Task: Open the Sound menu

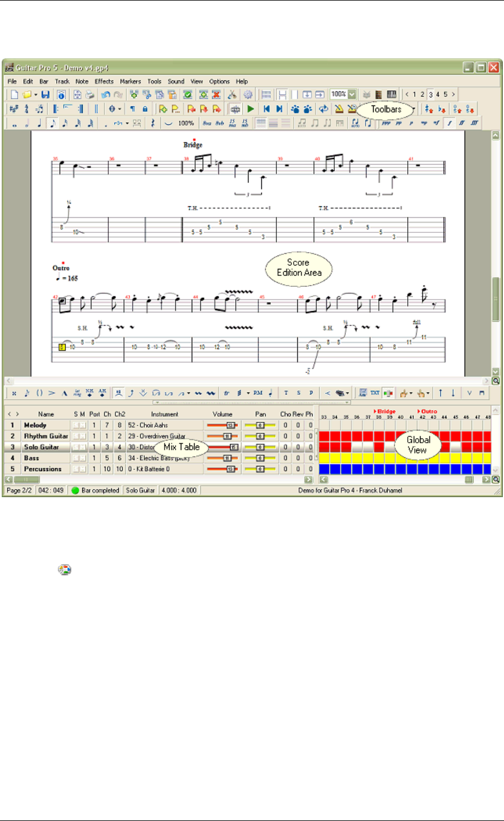Action: click(x=176, y=82)
